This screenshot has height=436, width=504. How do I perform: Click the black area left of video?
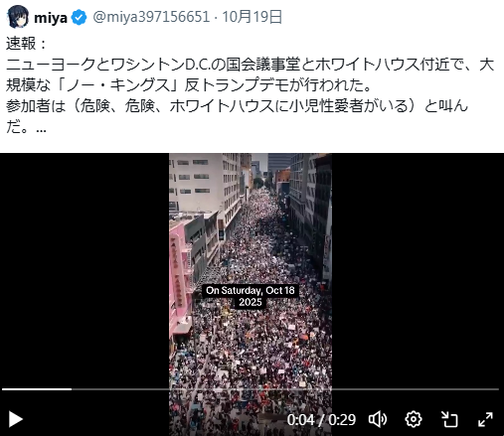pyautogui.click(x=84, y=265)
